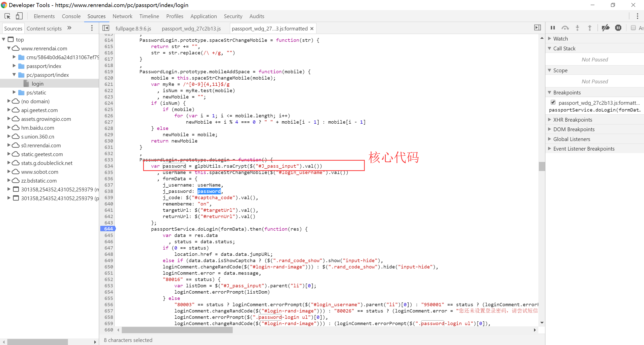Select the login file in tree

[x=37, y=84]
